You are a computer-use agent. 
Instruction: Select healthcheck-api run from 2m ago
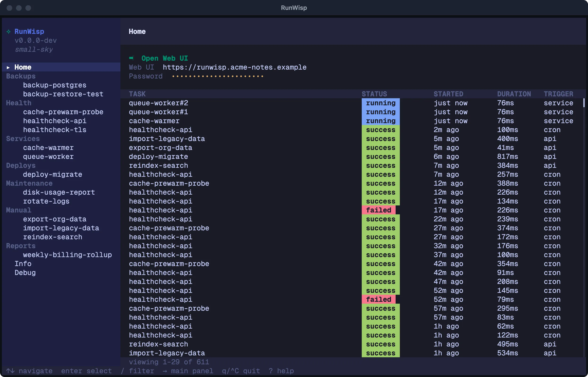(352, 130)
